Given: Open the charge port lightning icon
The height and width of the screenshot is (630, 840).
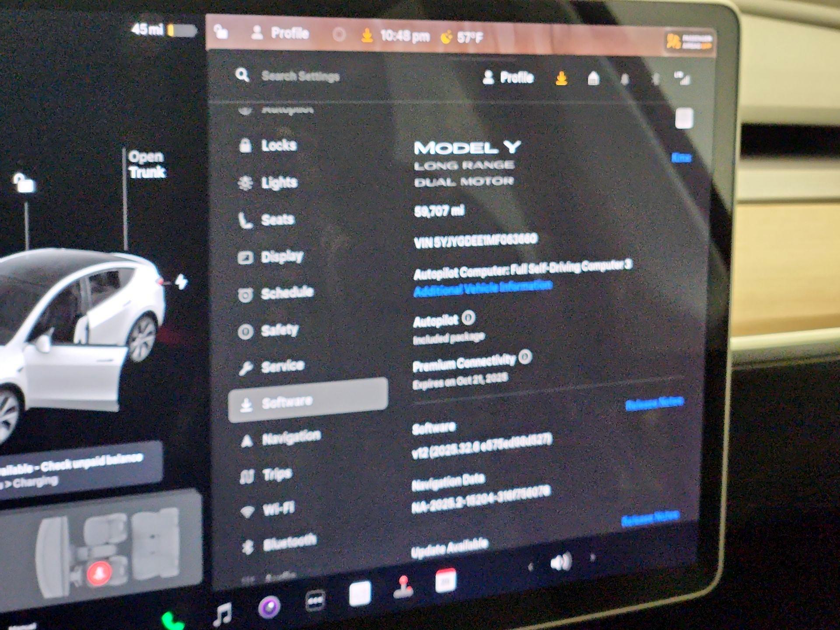Looking at the screenshot, I should point(181,282).
